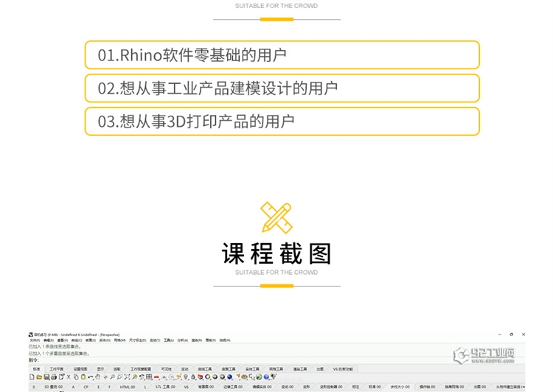
Task: Switch to the 标准 toolbar tab
Action: 36,368
